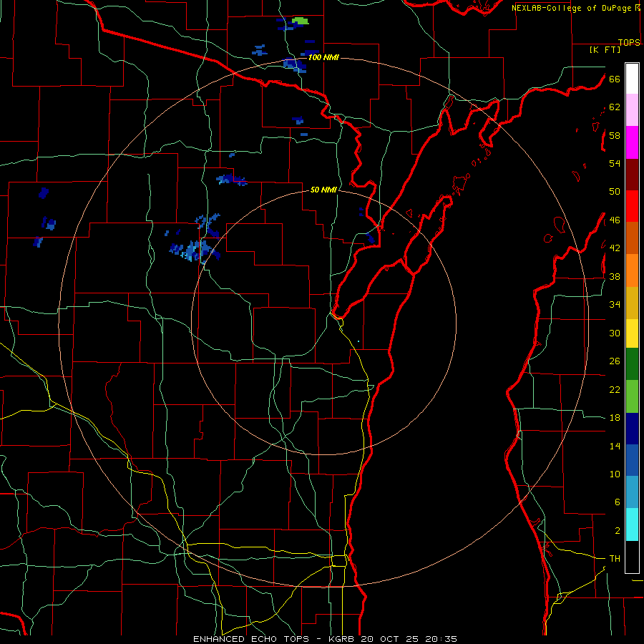Click the black TH legend swatch

coord(632,557)
